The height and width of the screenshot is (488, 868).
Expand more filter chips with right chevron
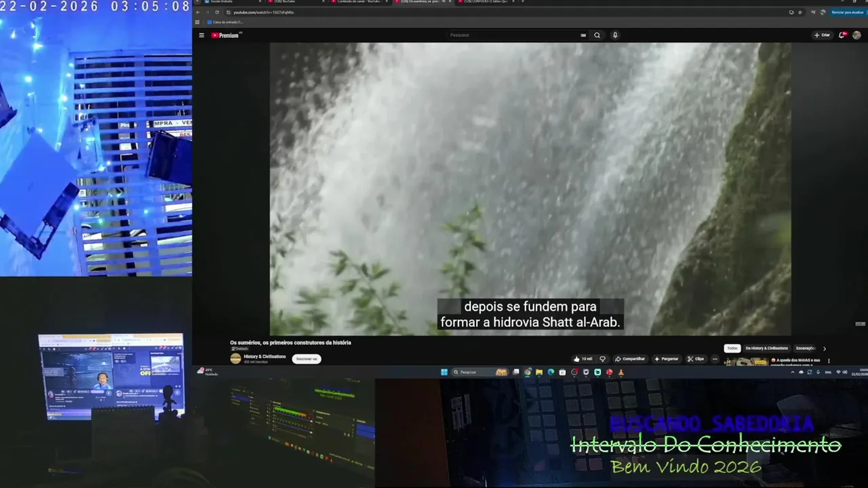[x=825, y=348]
